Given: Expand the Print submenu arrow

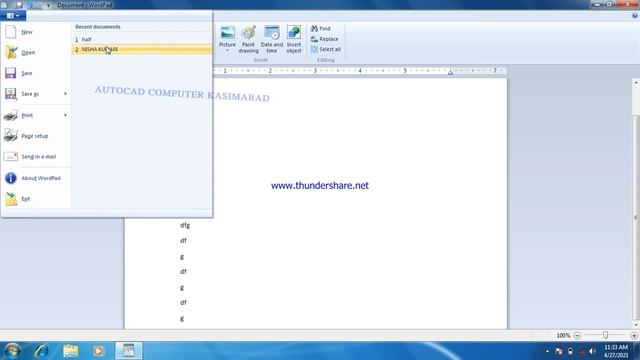Looking at the screenshot, I should tap(65, 116).
